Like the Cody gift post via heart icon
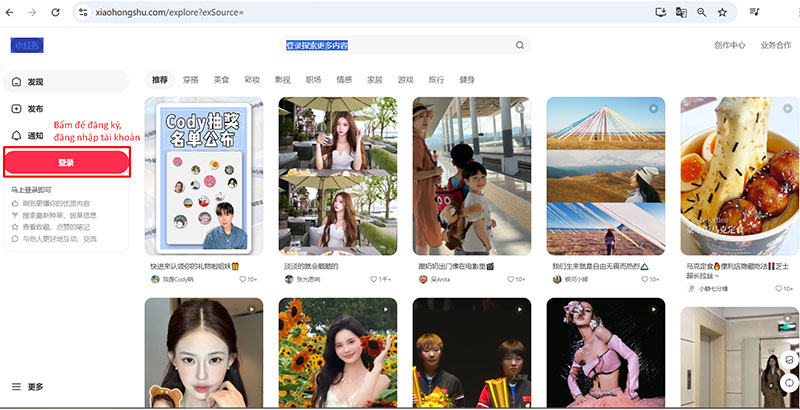Viewport: 800px width, 410px height. point(243,279)
